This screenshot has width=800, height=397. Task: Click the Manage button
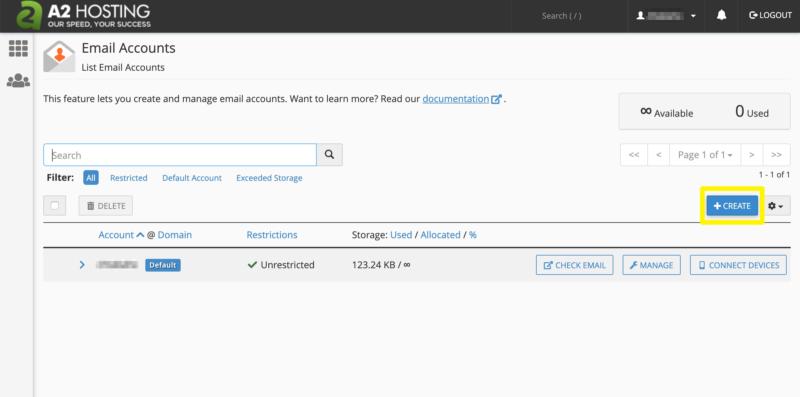tap(652, 265)
